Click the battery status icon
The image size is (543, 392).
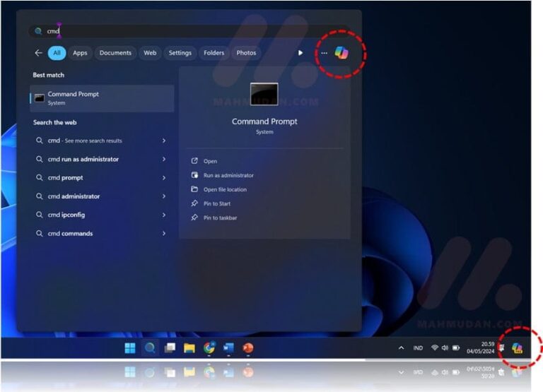point(456,348)
